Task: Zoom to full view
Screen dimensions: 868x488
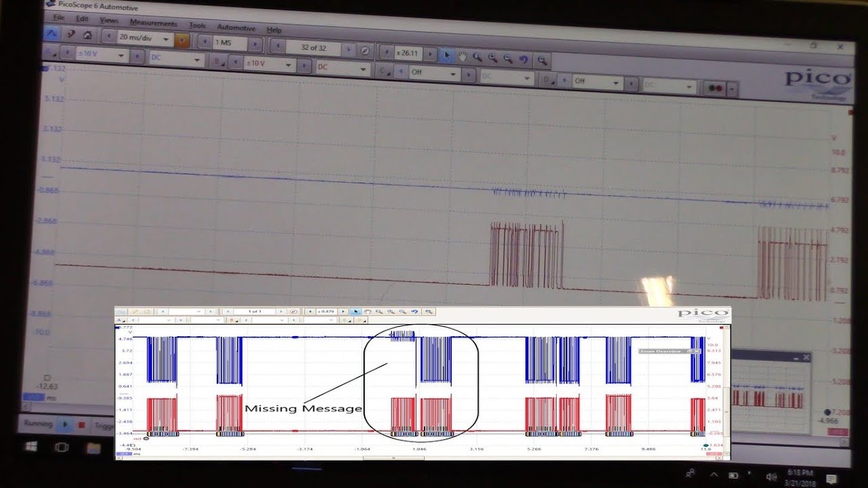Action: 542,61
